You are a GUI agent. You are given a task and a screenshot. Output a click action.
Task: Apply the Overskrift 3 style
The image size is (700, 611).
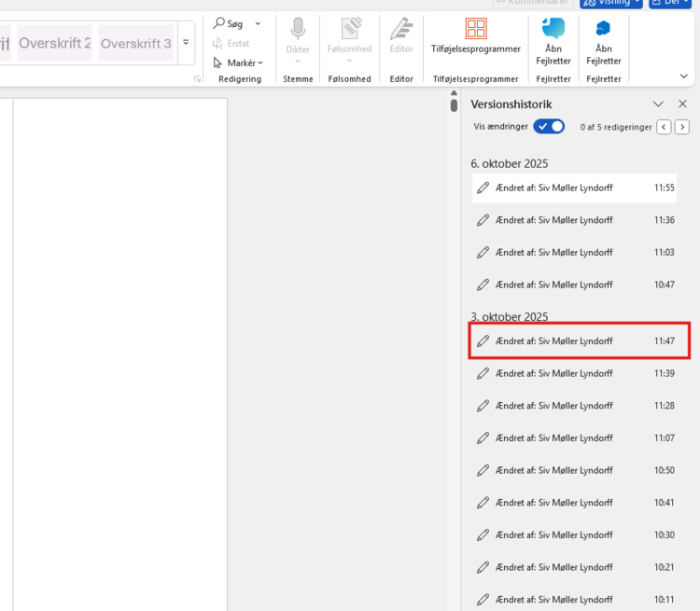135,44
